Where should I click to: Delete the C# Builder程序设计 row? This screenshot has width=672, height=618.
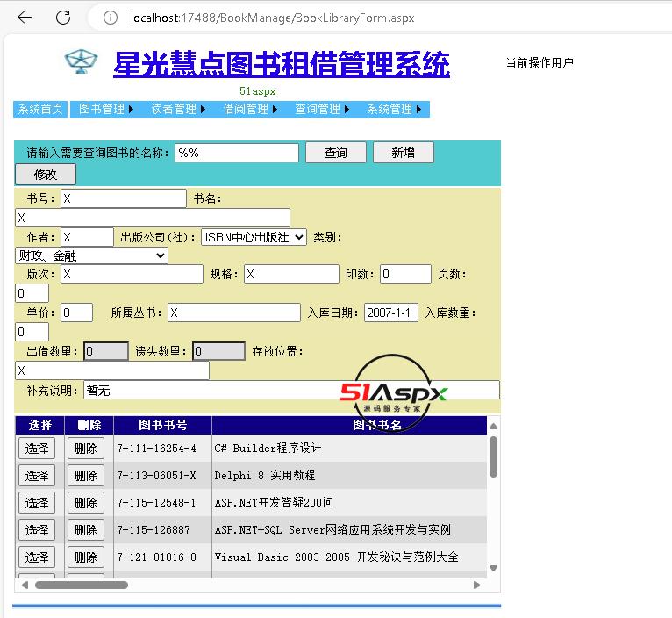click(86, 449)
